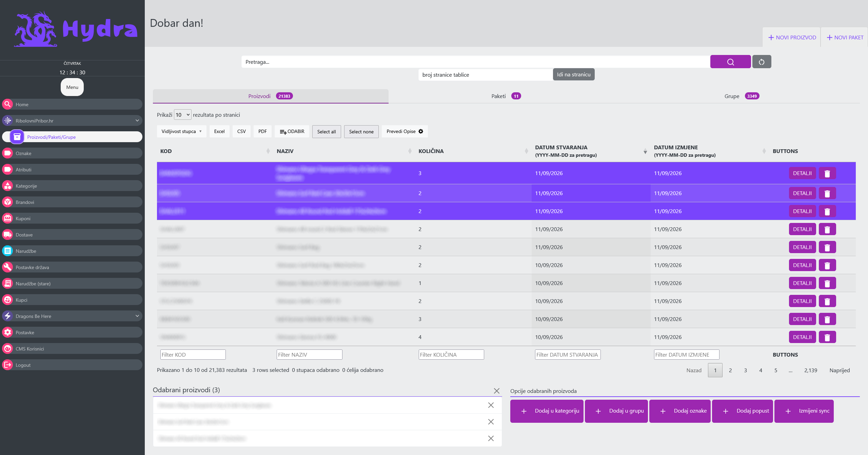The height and width of the screenshot is (455, 868).
Task: Sort the table by KOD column
Action: click(x=215, y=151)
